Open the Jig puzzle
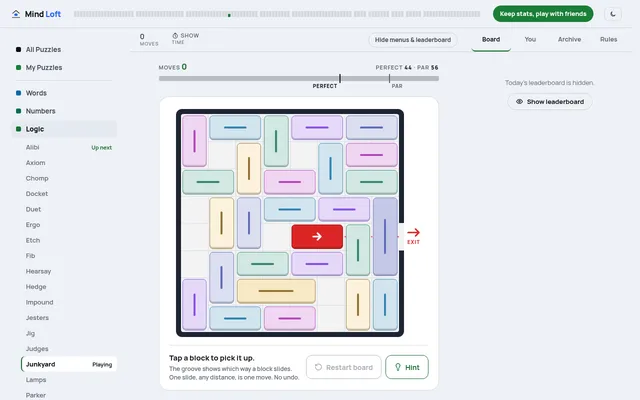This screenshot has height=400, width=640. (x=30, y=333)
